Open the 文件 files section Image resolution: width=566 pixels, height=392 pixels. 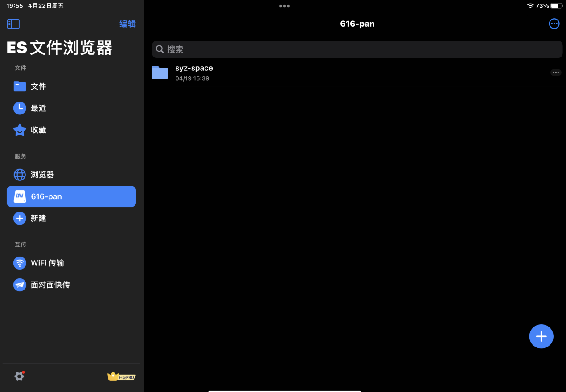[38, 86]
